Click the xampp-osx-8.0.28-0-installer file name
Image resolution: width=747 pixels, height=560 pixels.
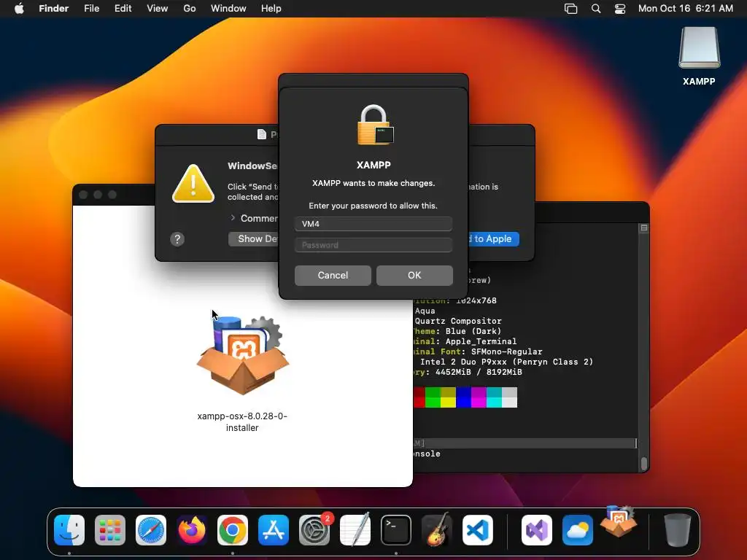[242, 422]
